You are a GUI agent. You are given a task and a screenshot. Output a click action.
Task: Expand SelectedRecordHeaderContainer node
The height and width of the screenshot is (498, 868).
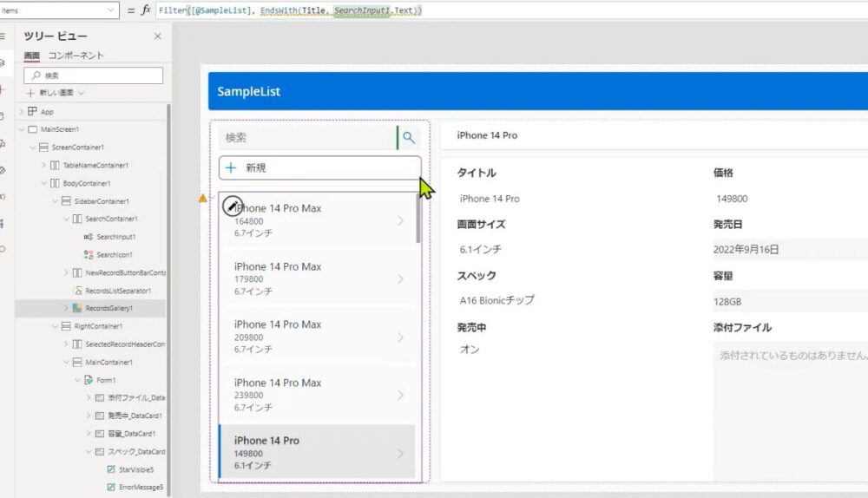[x=66, y=344]
